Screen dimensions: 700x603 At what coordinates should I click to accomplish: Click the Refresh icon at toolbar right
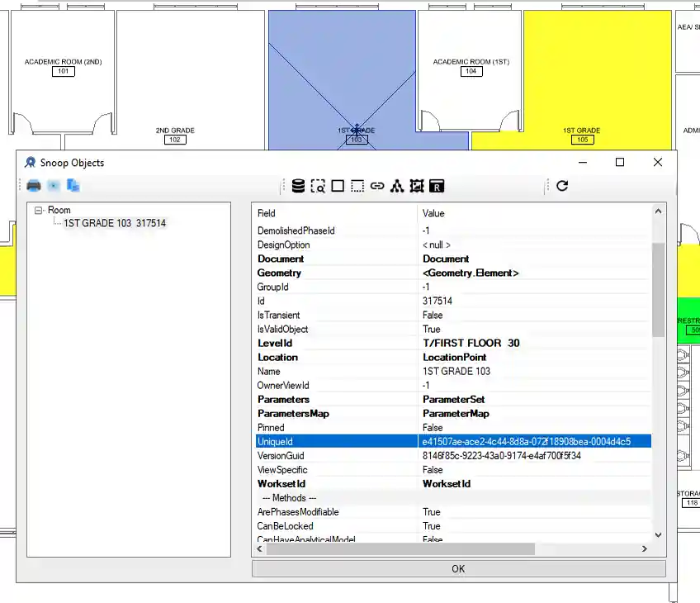pos(562,185)
